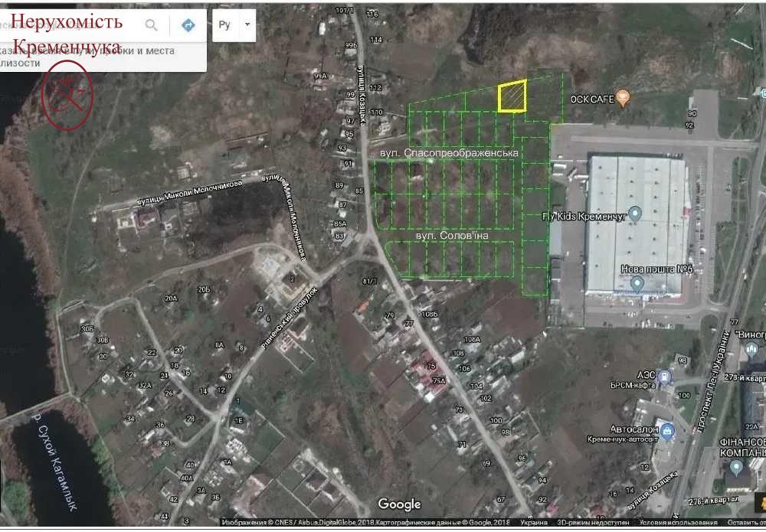Click the Ру language selector

pos(224,25)
